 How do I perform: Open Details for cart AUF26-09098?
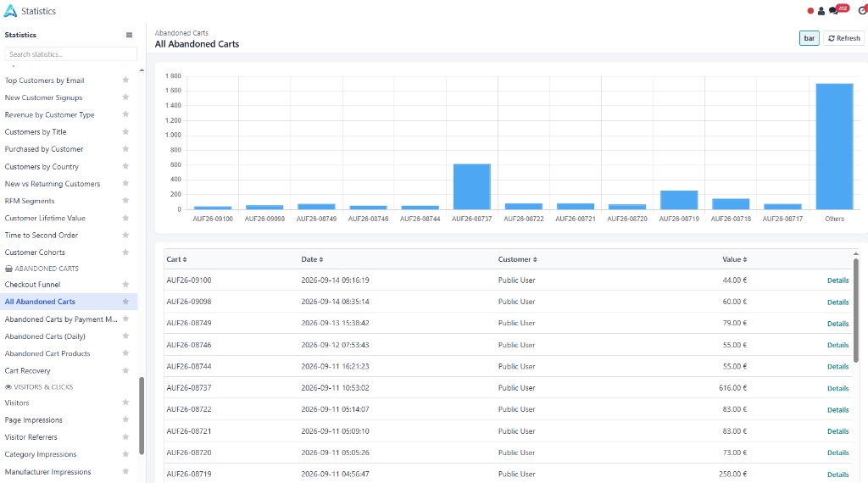click(x=837, y=302)
